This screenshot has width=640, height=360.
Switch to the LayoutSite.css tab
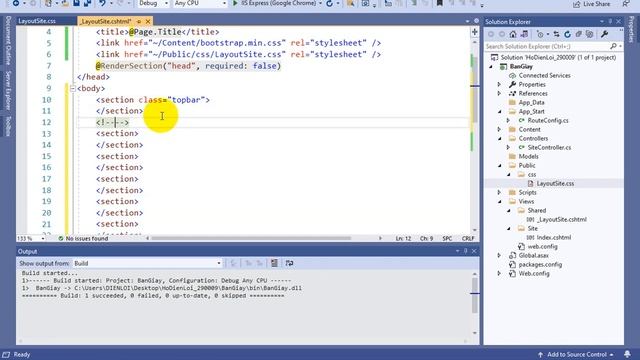(x=37, y=21)
